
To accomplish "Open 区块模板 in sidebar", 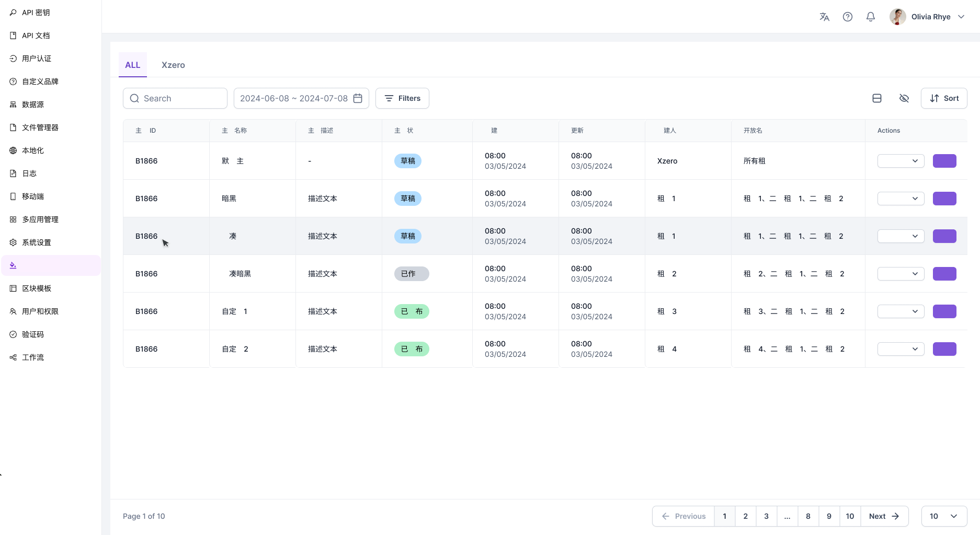I will [51, 288].
